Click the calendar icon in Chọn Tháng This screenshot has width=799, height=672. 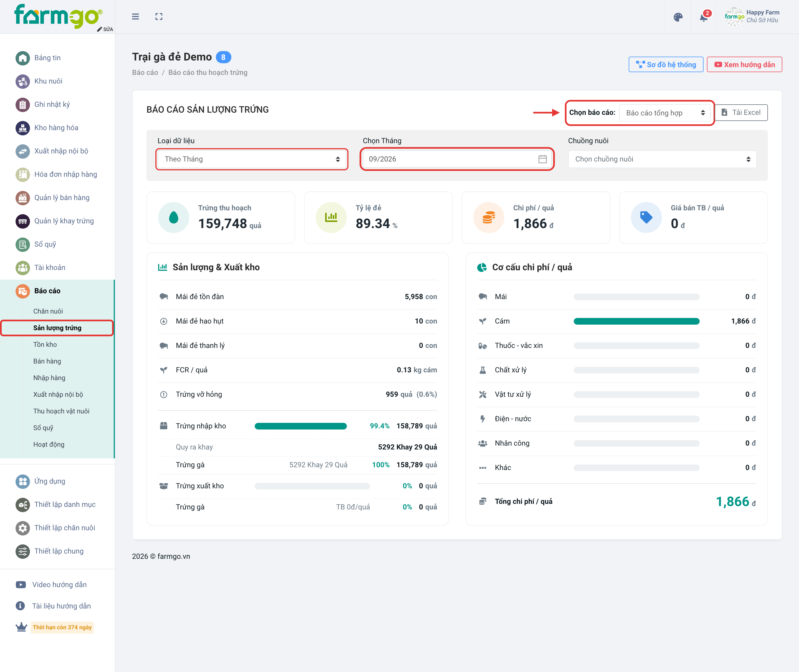542,159
